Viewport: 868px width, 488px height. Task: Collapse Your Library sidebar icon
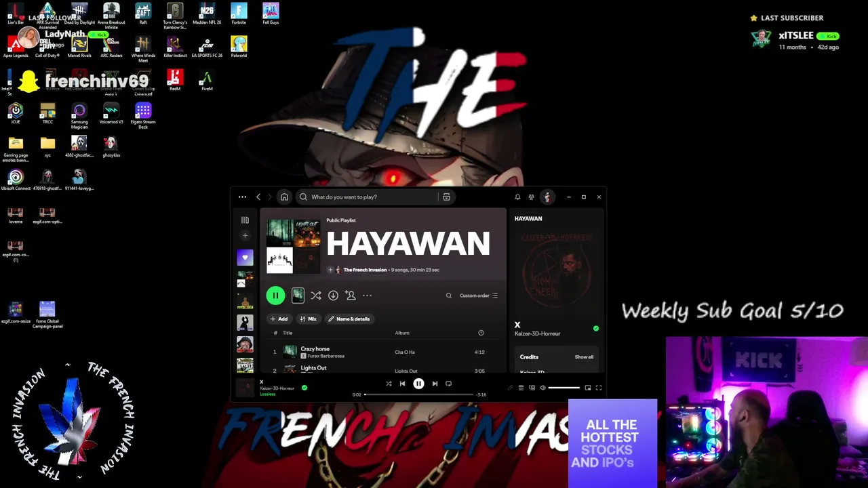245,220
